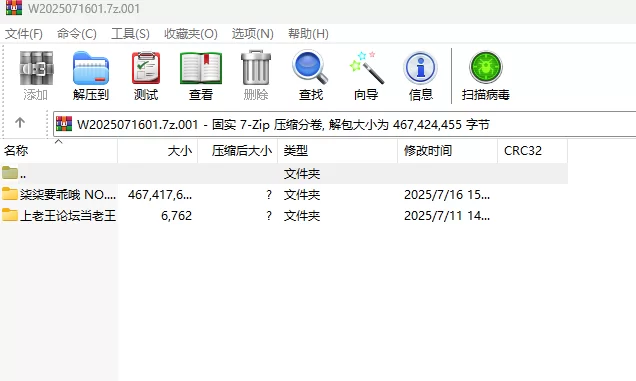Open the 文件(F) menu
This screenshot has height=381, width=636.
(24, 34)
